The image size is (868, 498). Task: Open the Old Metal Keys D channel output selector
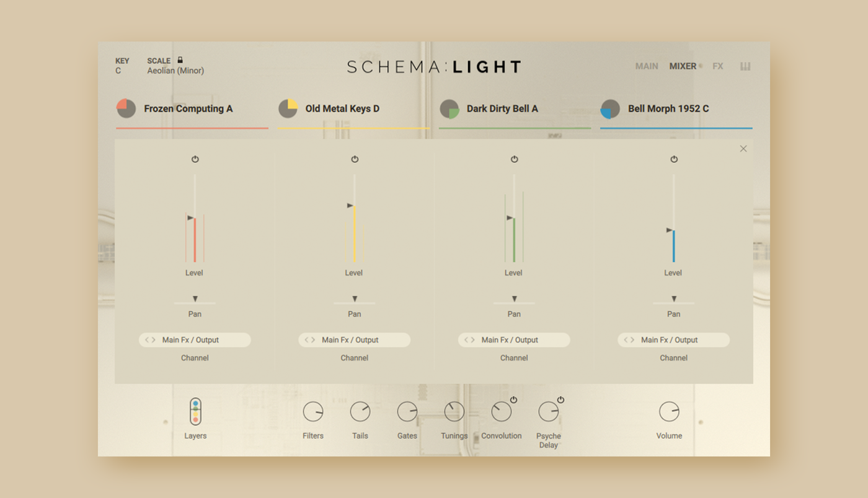(355, 340)
